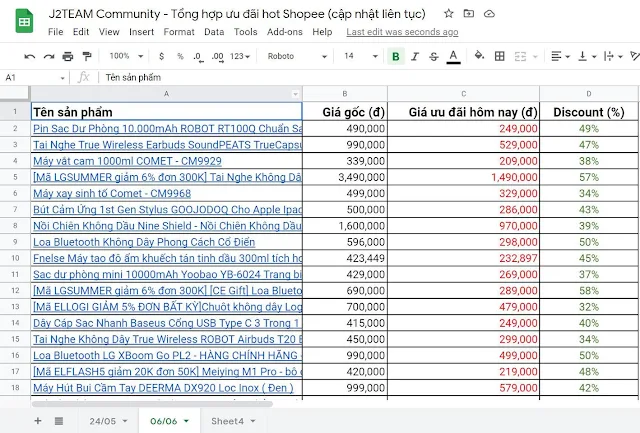View cloud save status icon

489,14
